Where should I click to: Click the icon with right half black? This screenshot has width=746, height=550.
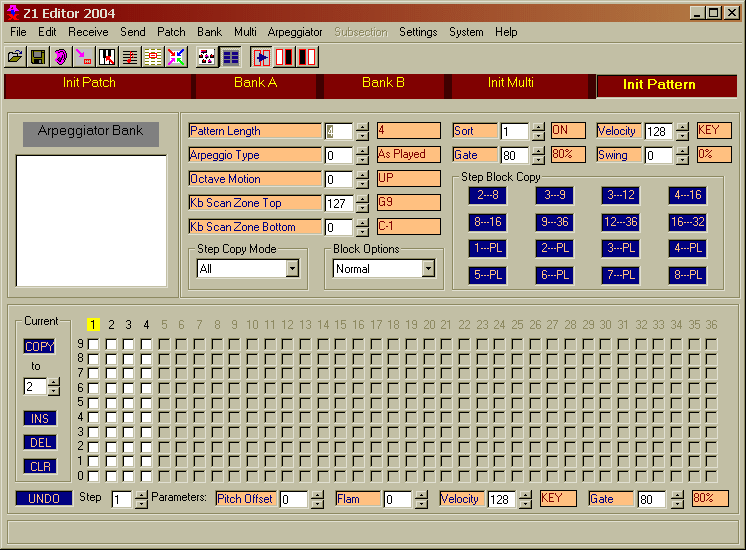tap(284, 57)
